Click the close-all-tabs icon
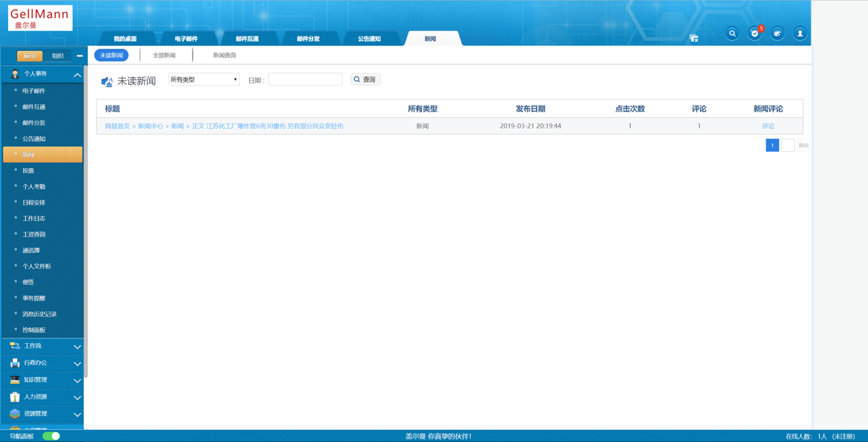868x442 pixels. (x=694, y=39)
